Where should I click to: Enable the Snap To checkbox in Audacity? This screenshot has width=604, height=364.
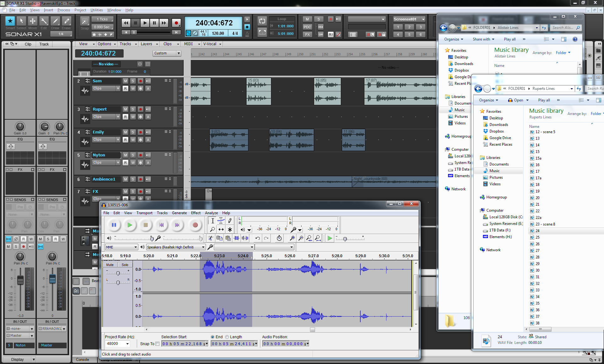[158, 344]
